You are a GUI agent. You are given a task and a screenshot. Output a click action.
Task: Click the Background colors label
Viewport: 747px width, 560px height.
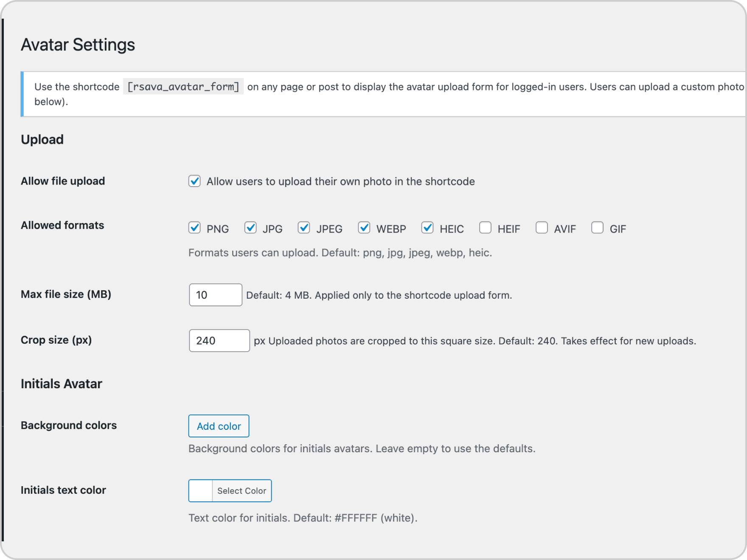click(69, 425)
